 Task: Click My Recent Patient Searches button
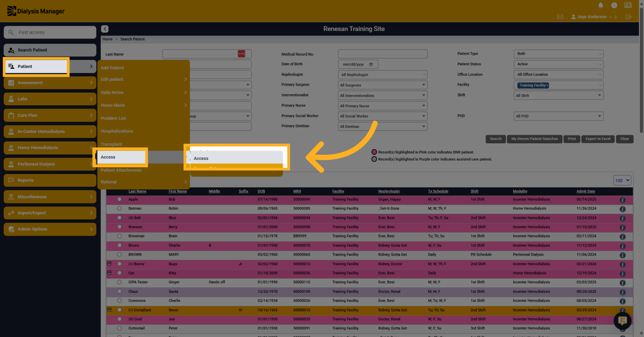(534, 139)
